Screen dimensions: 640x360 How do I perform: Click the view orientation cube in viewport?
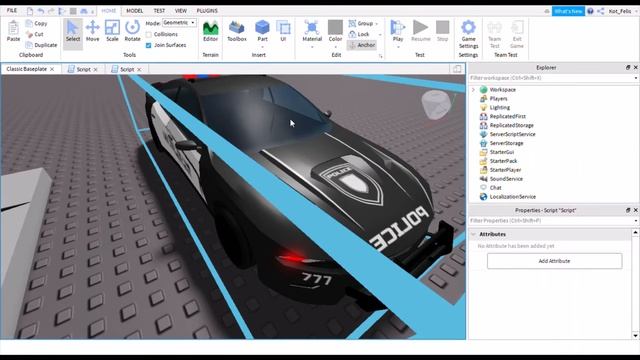(437, 105)
